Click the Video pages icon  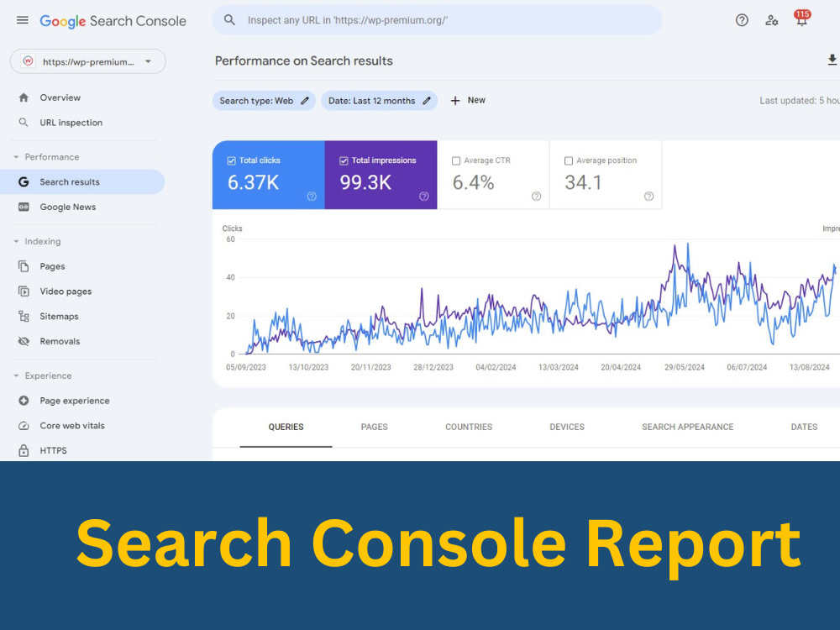pyautogui.click(x=24, y=291)
